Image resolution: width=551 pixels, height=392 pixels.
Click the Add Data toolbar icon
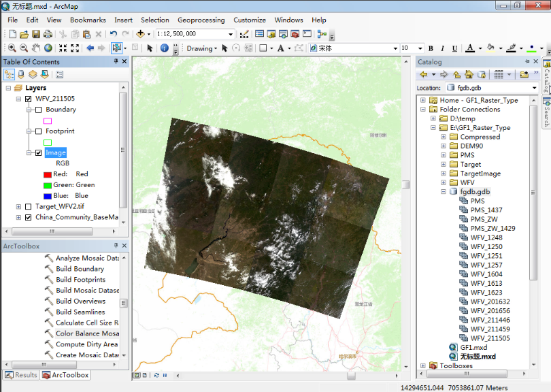tap(141, 33)
